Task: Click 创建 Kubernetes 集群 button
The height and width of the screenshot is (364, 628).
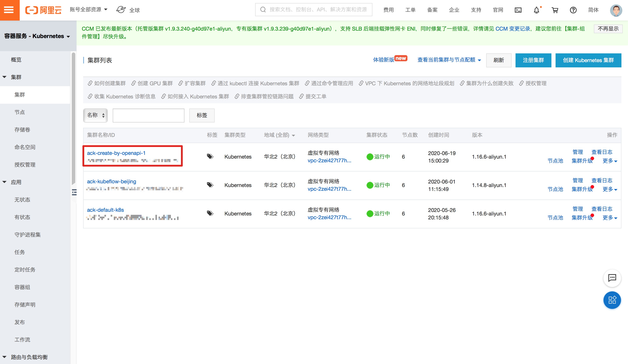Action: pos(588,60)
